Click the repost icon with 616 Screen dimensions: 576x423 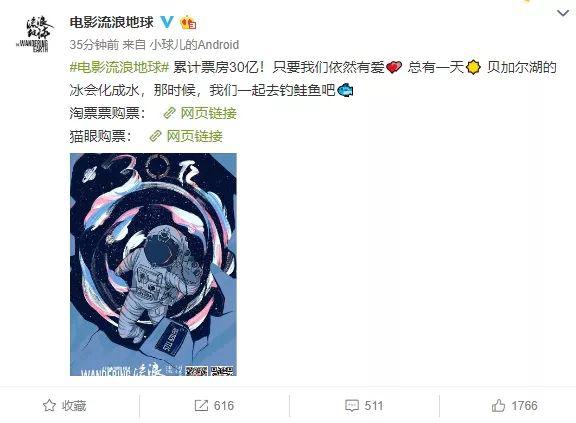[201, 406]
